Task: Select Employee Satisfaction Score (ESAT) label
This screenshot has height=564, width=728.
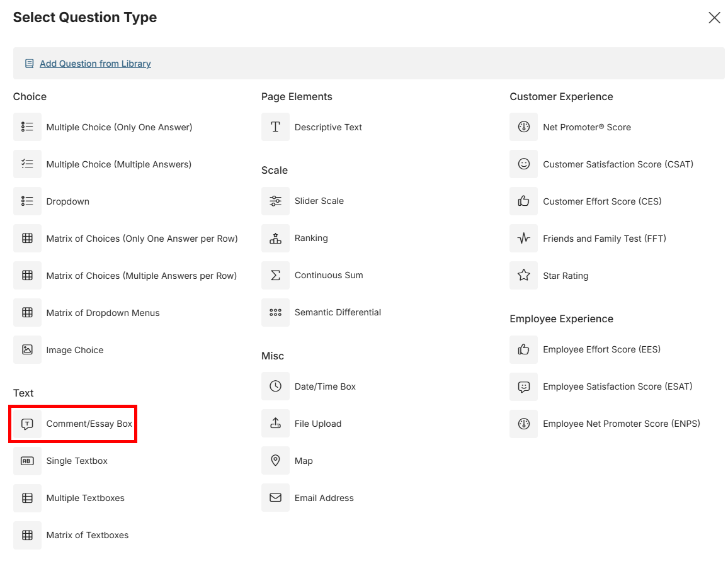Action: click(x=618, y=386)
